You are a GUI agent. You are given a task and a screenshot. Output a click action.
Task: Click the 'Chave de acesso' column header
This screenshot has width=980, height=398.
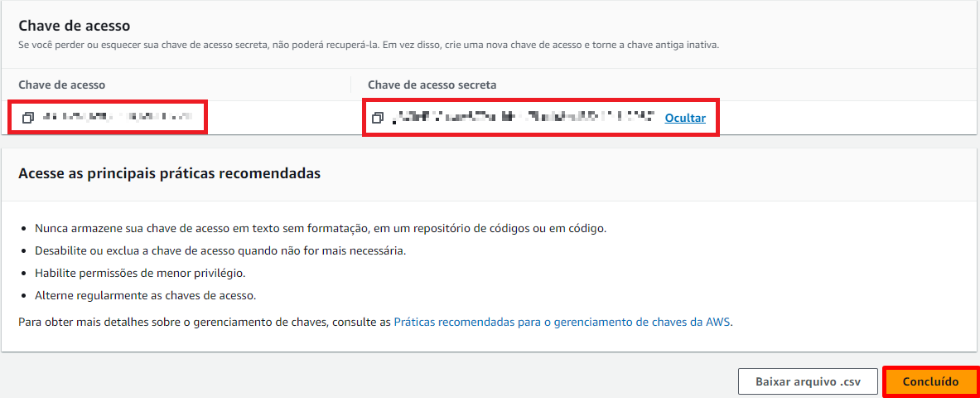pos(61,85)
